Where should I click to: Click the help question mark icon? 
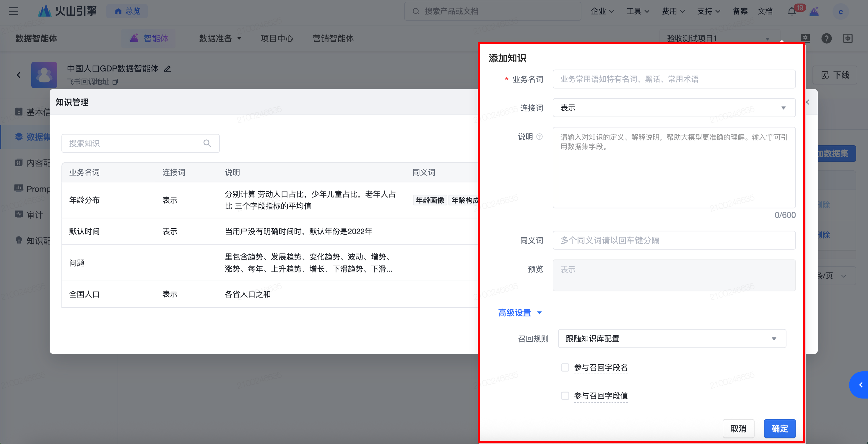pos(826,38)
